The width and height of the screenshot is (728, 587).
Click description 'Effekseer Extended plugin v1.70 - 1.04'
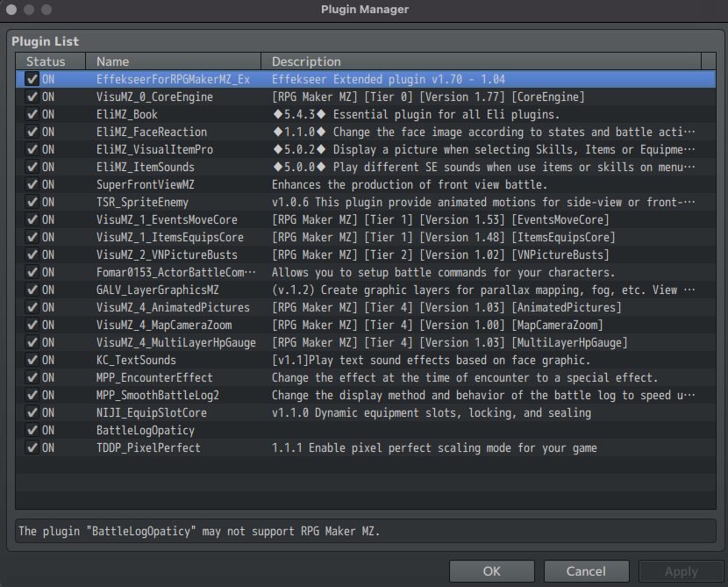pos(389,80)
